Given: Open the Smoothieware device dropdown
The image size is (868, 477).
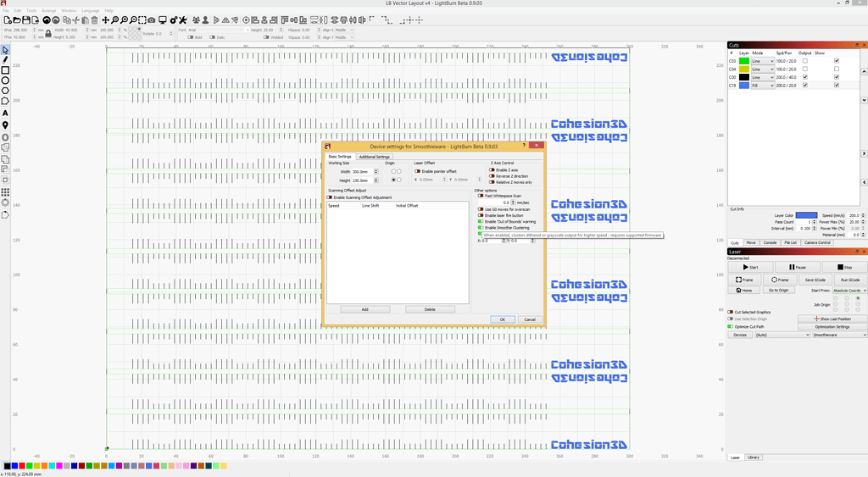Looking at the screenshot, I should point(839,335).
